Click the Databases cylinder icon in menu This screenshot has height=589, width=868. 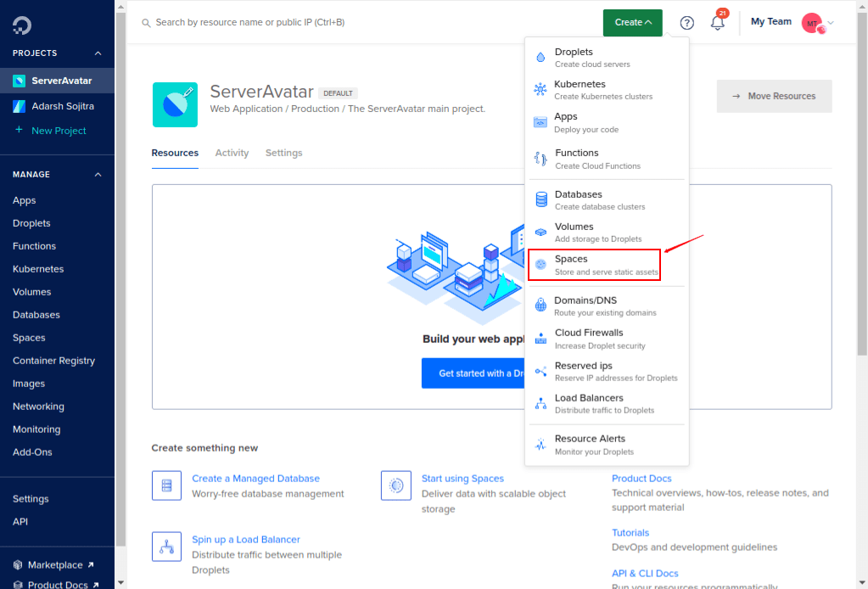(x=540, y=199)
